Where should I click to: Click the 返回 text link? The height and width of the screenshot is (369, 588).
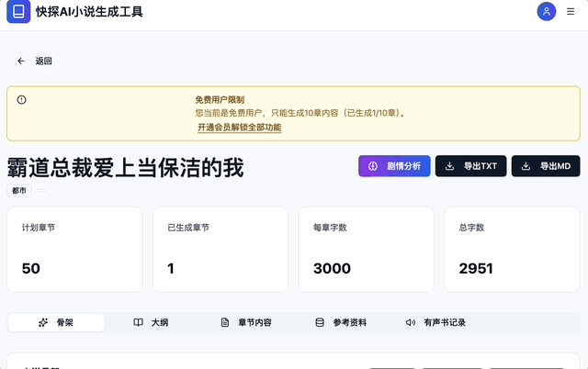tap(44, 61)
